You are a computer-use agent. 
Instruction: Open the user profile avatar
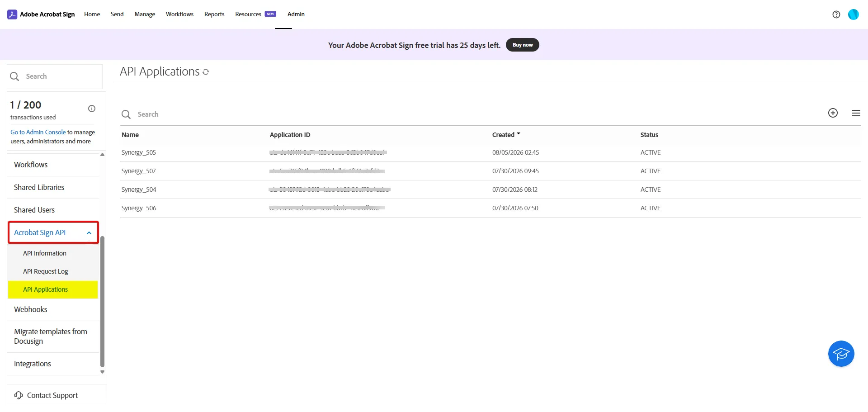point(853,14)
